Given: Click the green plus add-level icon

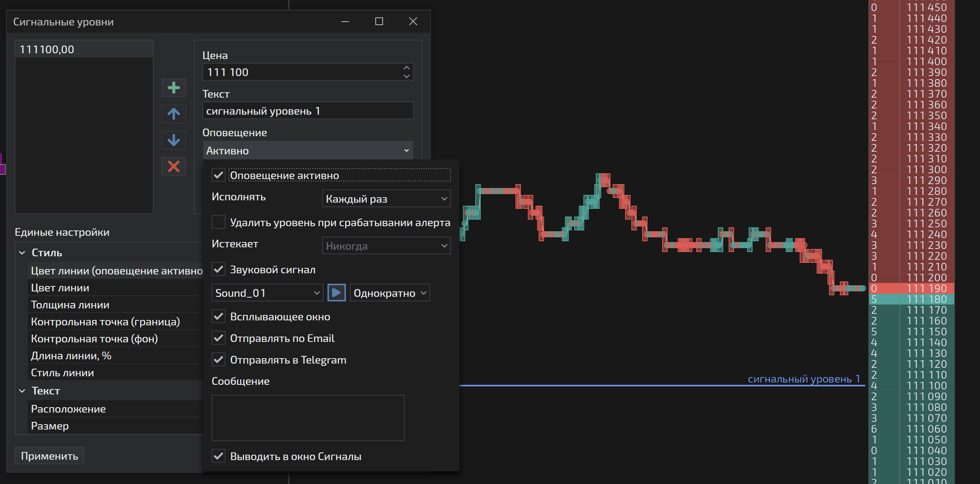Looking at the screenshot, I should 173,88.
